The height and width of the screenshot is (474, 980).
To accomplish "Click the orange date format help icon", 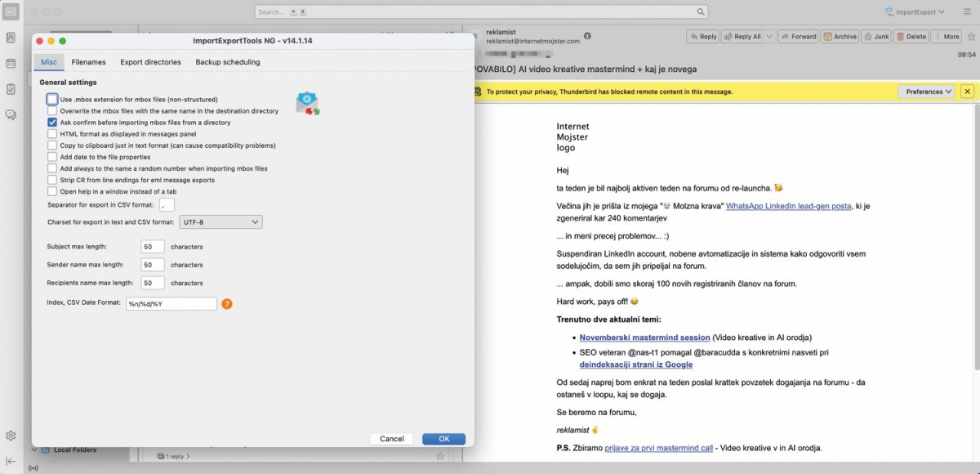I will 227,304.
